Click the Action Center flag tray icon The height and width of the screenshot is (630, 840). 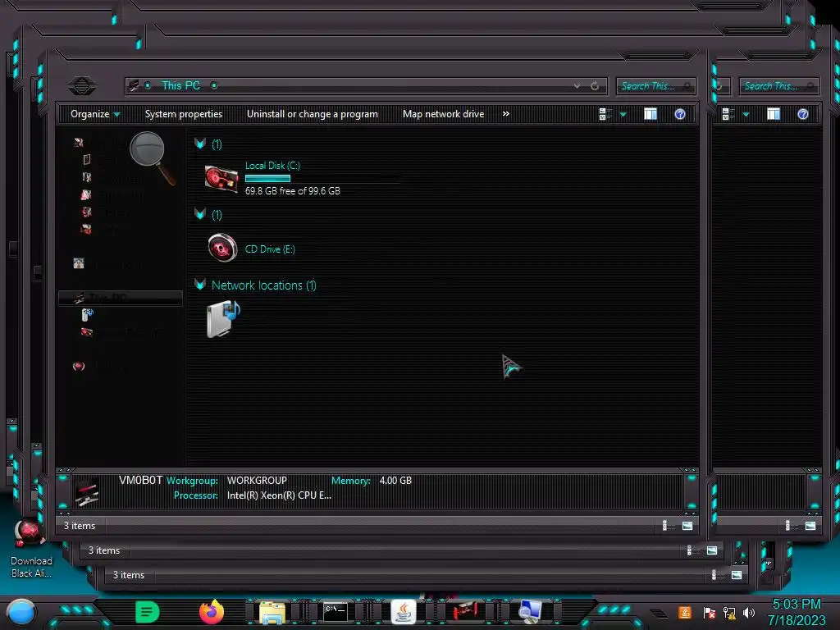tap(710, 613)
